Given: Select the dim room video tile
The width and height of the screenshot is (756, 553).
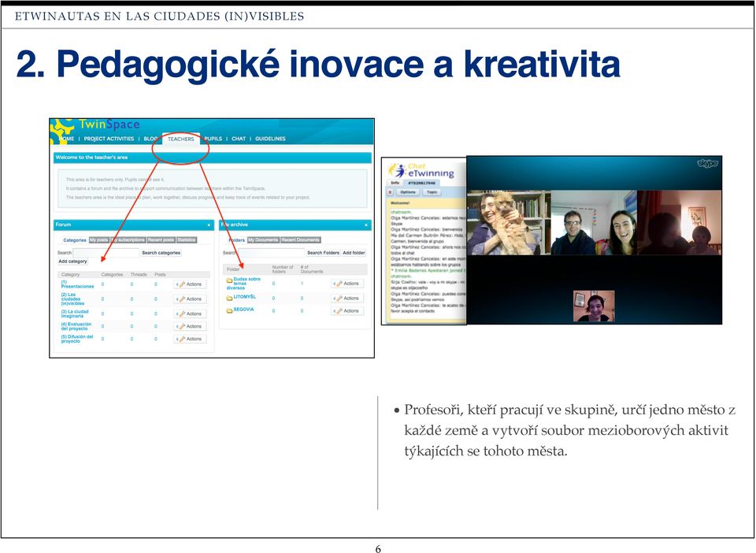Looking at the screenshot, I should [680, 222].
